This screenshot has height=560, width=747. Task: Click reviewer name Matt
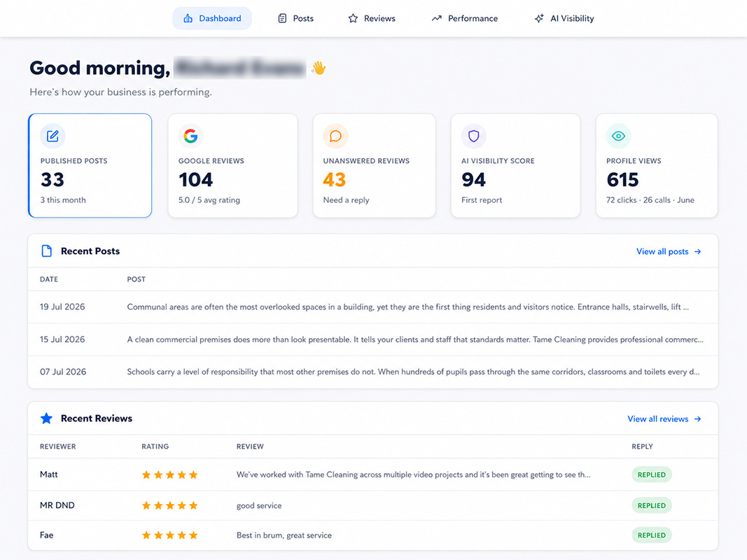(x=48, y=475)
